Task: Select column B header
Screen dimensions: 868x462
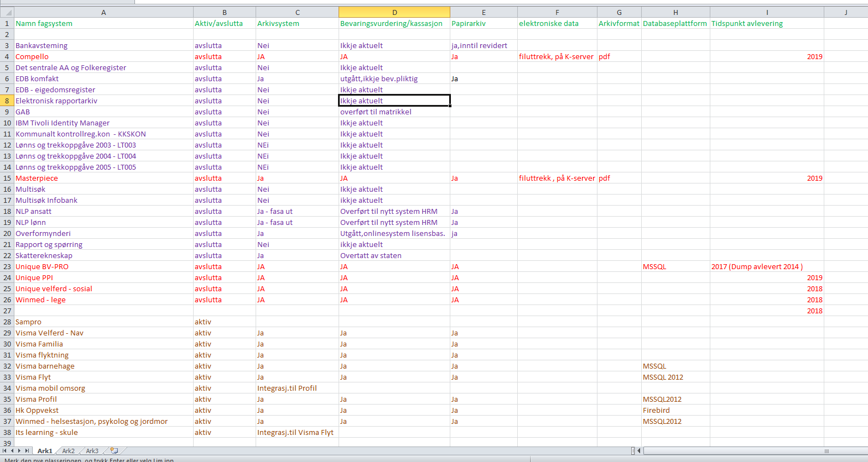Action: coord(225,12)
